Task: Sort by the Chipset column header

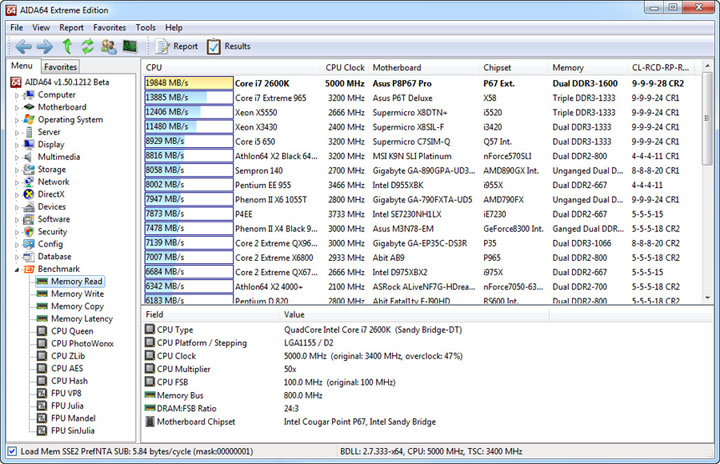Action: point(513,68)
